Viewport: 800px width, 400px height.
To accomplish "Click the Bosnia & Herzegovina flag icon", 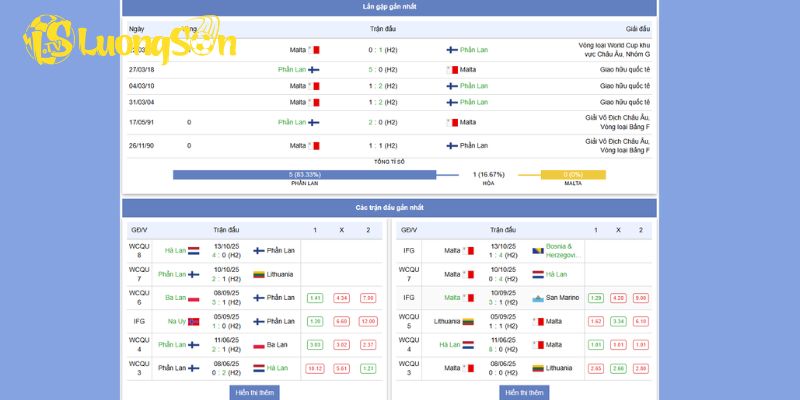I will [537, 250].
